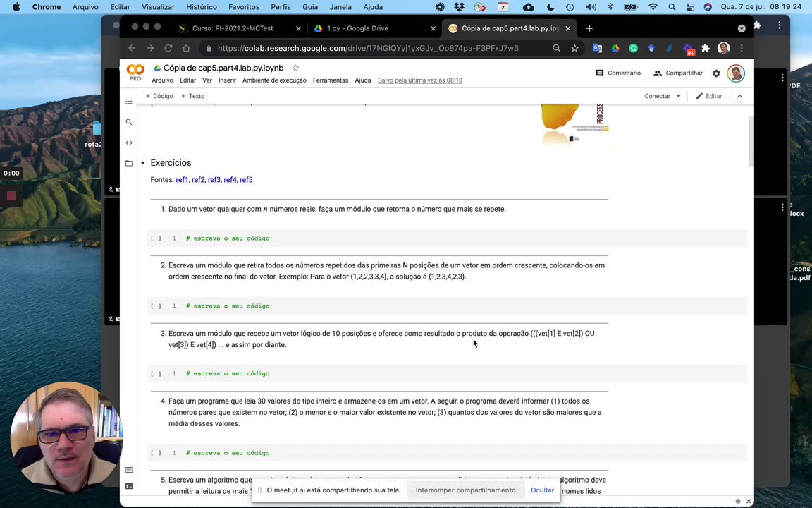The image size is (812, 508).
Task: Open the command palette icon in sidebar
Action: pos(129,470)
